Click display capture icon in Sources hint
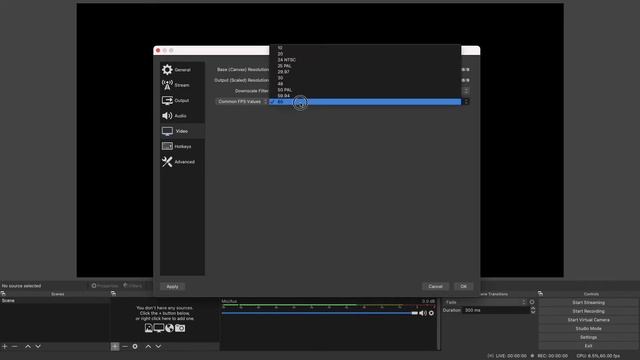The width and height of the screenshot is (640, 360). click(x=159, y=328)
